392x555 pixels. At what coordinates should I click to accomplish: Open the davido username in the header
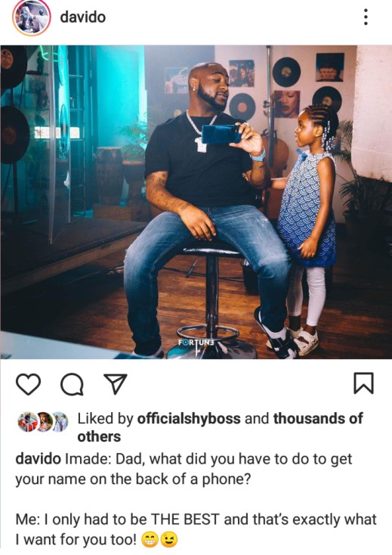83,17
